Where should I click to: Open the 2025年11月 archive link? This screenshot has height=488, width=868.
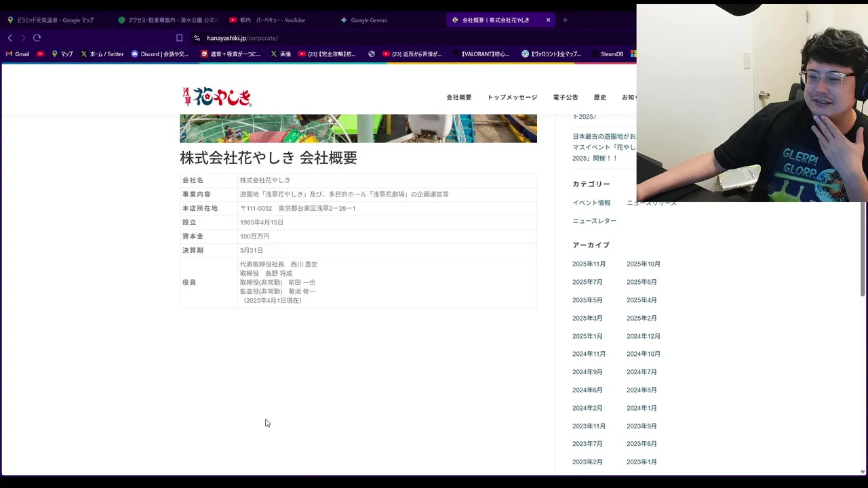[589, 264]
